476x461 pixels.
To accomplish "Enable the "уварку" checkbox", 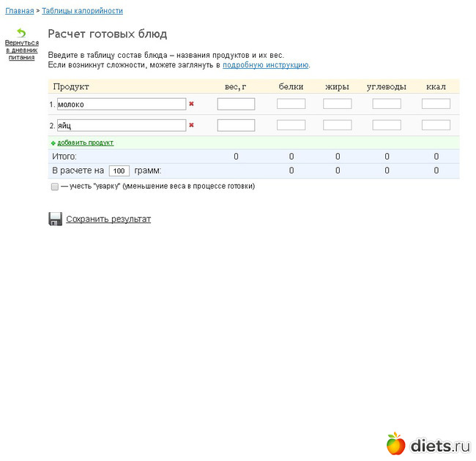I will (55, 187).
